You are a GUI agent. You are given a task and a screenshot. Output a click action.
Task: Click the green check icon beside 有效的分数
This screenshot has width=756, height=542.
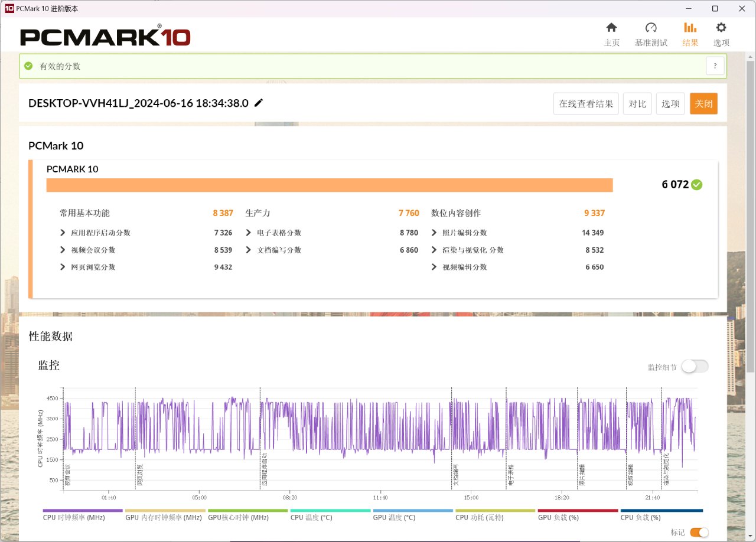(28, 66)
